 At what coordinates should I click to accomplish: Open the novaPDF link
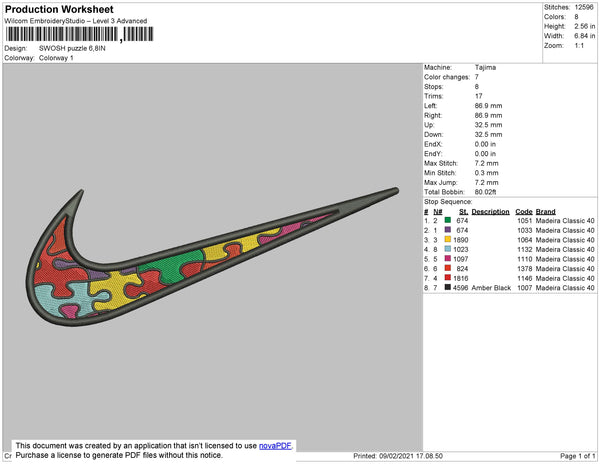[x=275, y=446]
